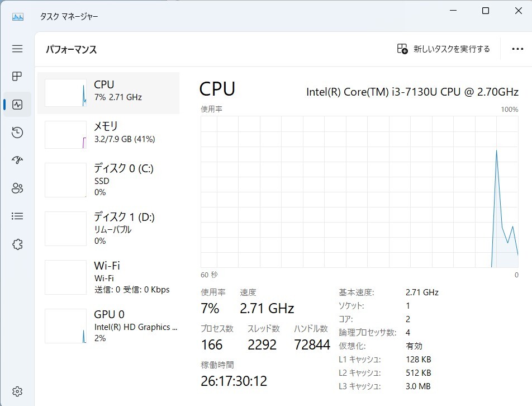Maximize the Task Manager window
Viewport: 532px width, 406px height.
486,11
